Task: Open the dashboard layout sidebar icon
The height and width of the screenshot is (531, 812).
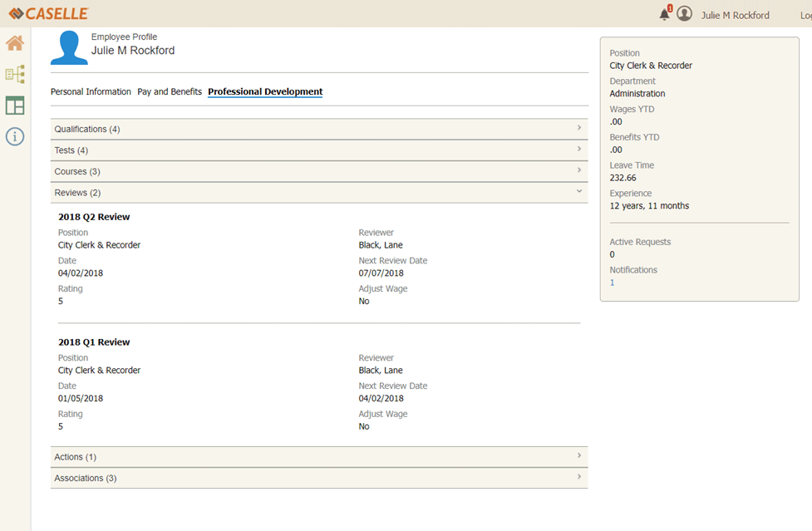Action: click(x=15, y=106)
